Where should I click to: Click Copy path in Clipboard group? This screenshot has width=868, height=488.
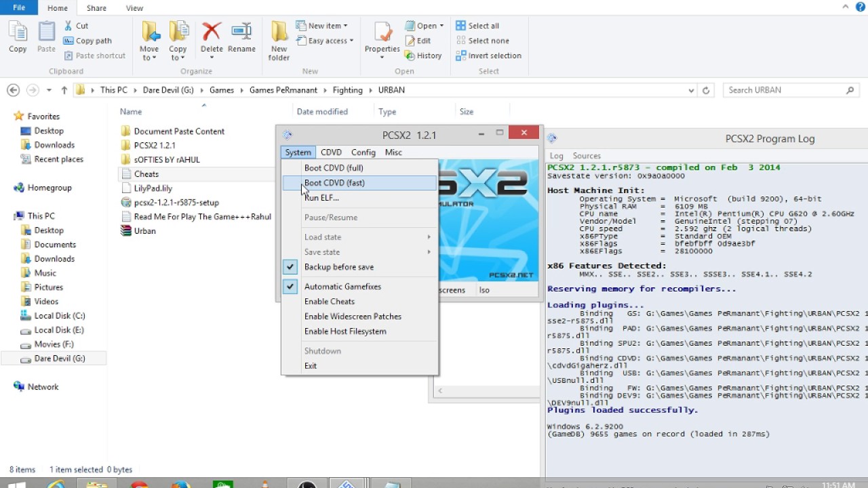click(87, 41)
